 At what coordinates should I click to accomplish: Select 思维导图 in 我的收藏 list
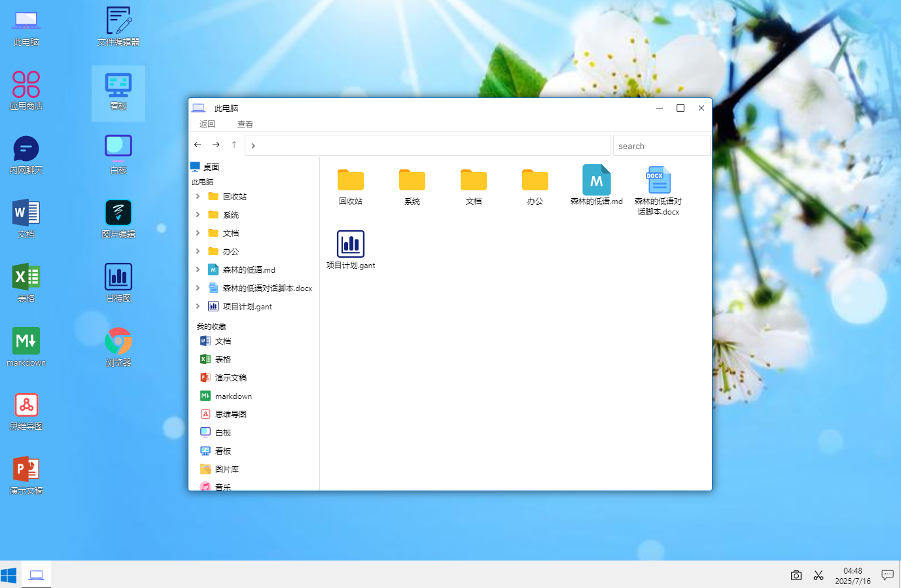point(223,414)
